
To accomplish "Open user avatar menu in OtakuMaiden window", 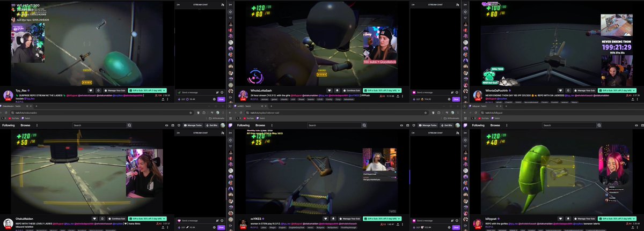I will 224,125.
